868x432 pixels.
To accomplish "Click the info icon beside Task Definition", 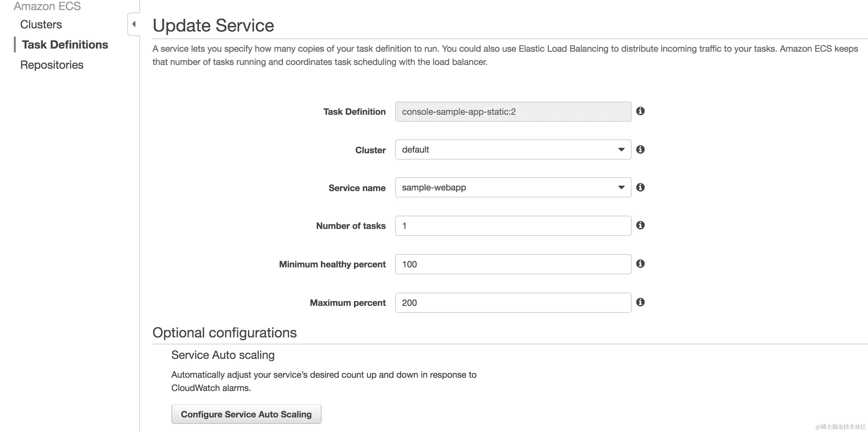I will (x=640, y=111).
